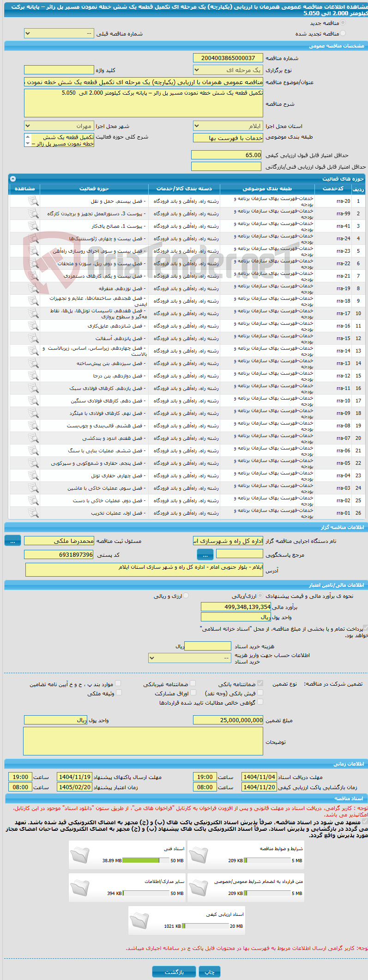This screenshot has height=980, width=368.
Task: Toggle the ضمانتنامه غیربانکی checkbox
Action: tap(193, 683)
